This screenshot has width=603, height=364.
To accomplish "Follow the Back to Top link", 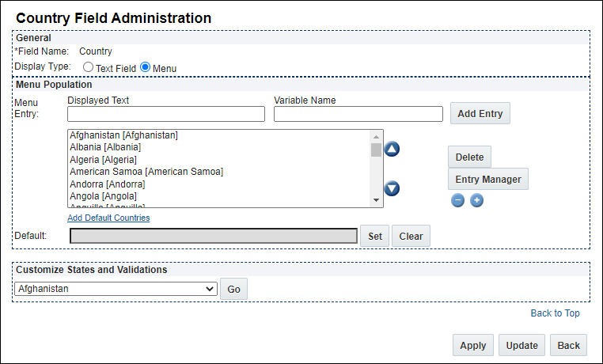I will [x=555, y=313].
